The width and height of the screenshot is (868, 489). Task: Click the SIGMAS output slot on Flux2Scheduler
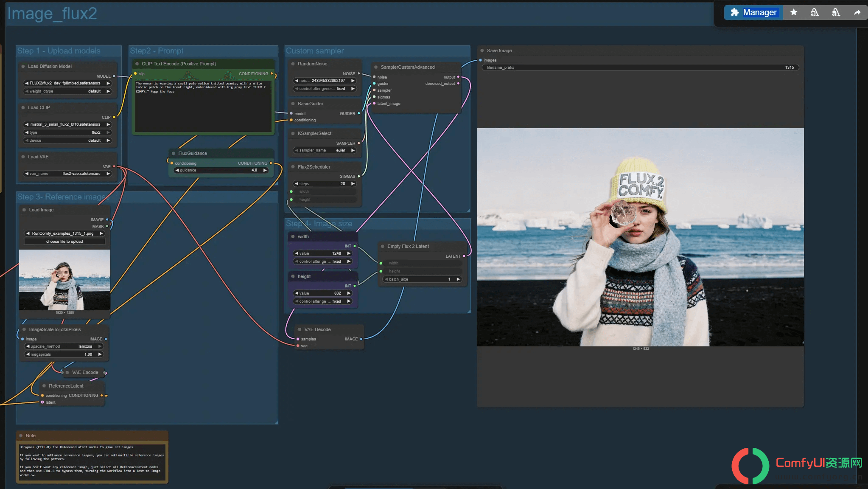pyautogui.click(x=358, y=176)
